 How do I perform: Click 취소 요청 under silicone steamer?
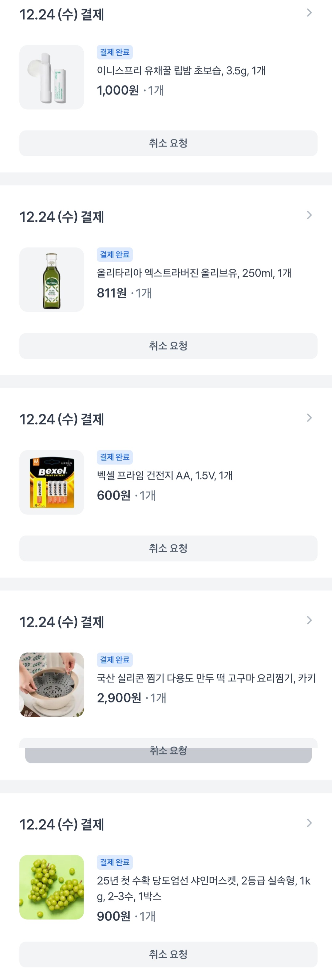pos(168,751)
